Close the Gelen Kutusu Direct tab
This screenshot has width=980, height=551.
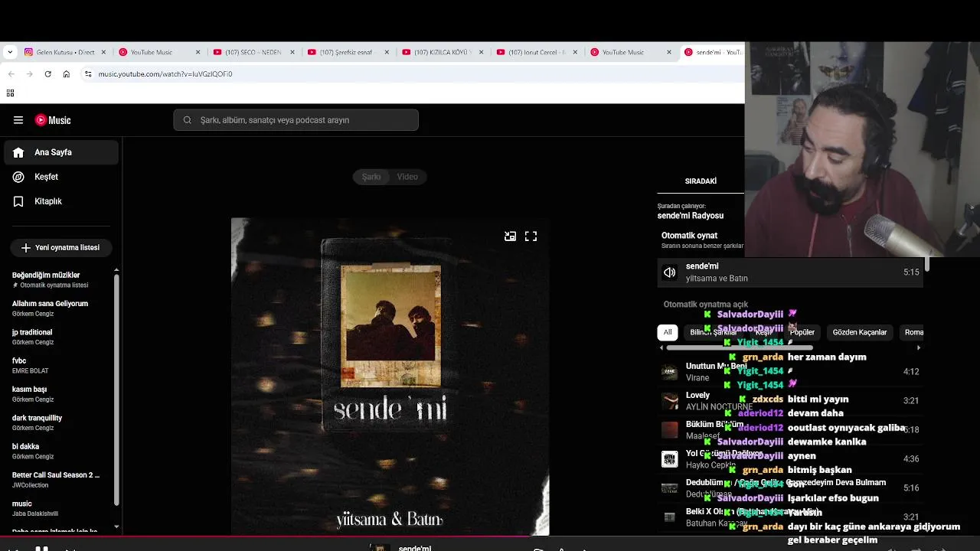tap(103, 52)
